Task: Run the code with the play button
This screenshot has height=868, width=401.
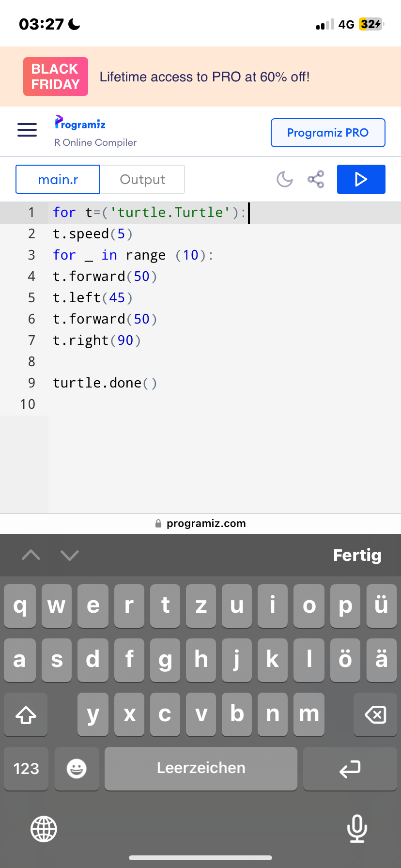Action: (x=361, y=179)
